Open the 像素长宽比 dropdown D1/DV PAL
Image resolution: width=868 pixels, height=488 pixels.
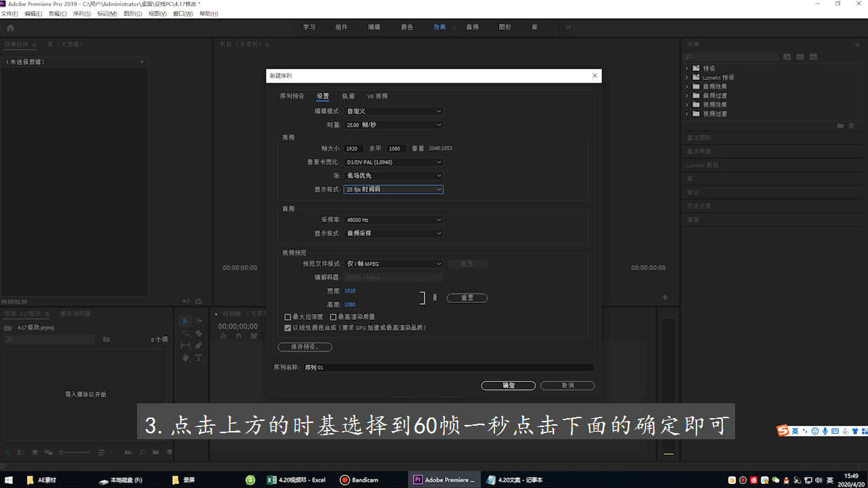coord(394,163)
